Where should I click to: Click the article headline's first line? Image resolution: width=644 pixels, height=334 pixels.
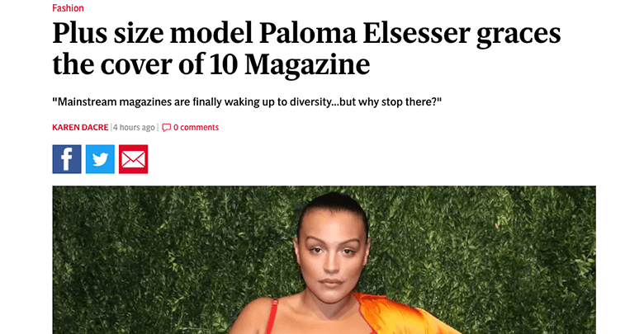(x=305, y=35)
